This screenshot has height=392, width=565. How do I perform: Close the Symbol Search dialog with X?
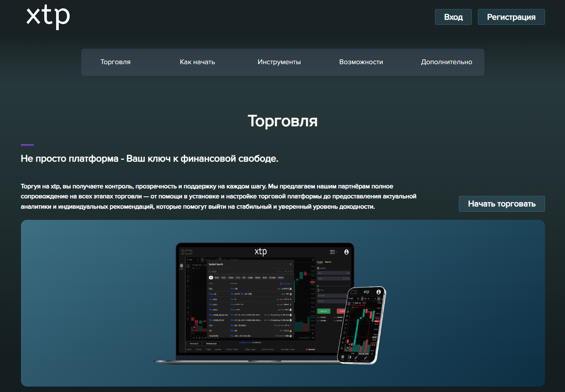tap(291, 264)
